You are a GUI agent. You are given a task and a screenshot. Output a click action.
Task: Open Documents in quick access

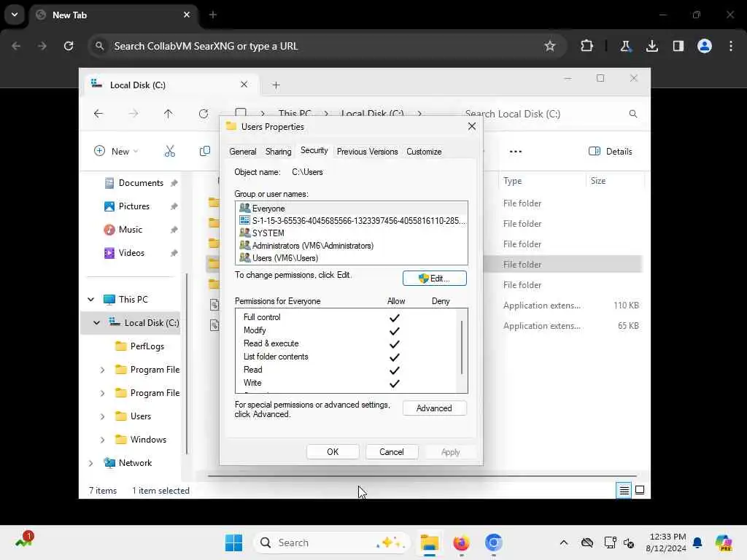pyautogui.click(x=141, y=183)
